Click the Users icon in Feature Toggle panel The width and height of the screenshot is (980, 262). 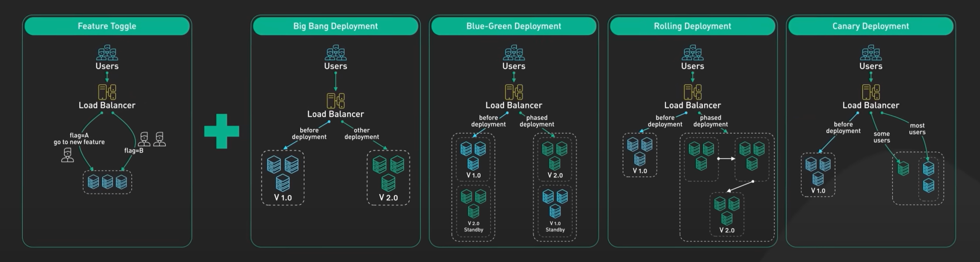[107, 52]
